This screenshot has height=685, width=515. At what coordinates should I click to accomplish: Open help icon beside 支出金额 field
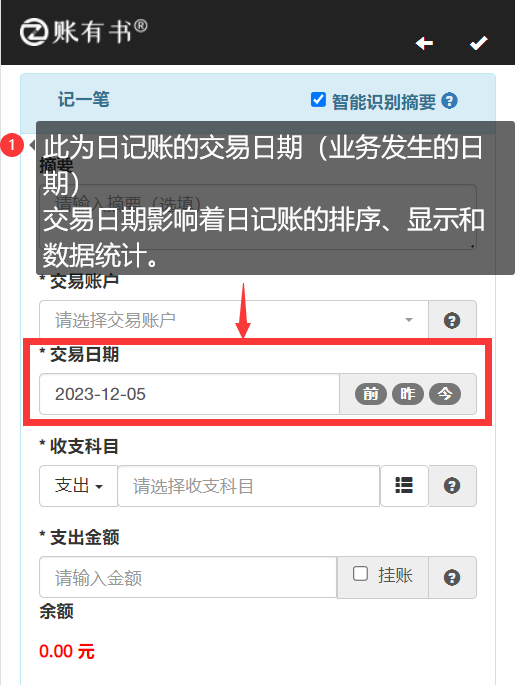click(452, 578)
